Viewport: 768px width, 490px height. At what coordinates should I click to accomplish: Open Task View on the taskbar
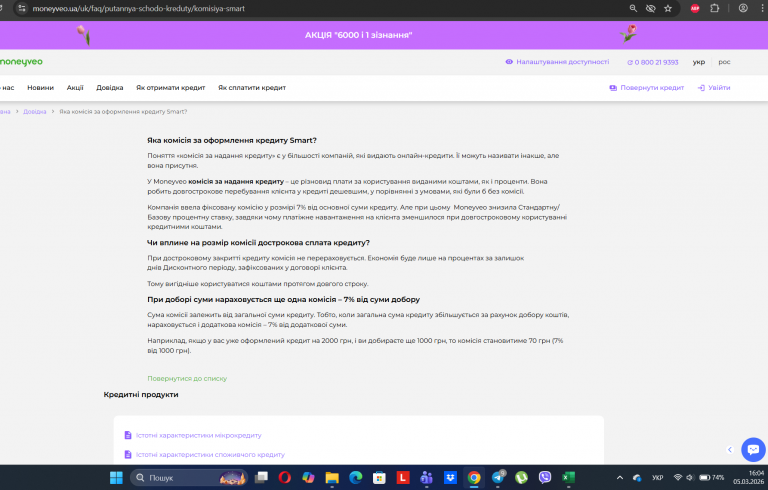262,478
